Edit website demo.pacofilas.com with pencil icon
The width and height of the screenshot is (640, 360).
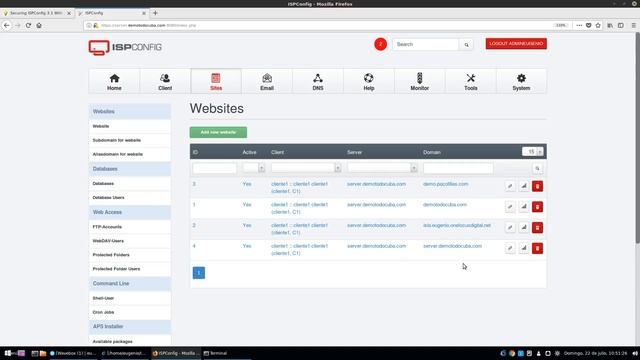coord(510,186)
